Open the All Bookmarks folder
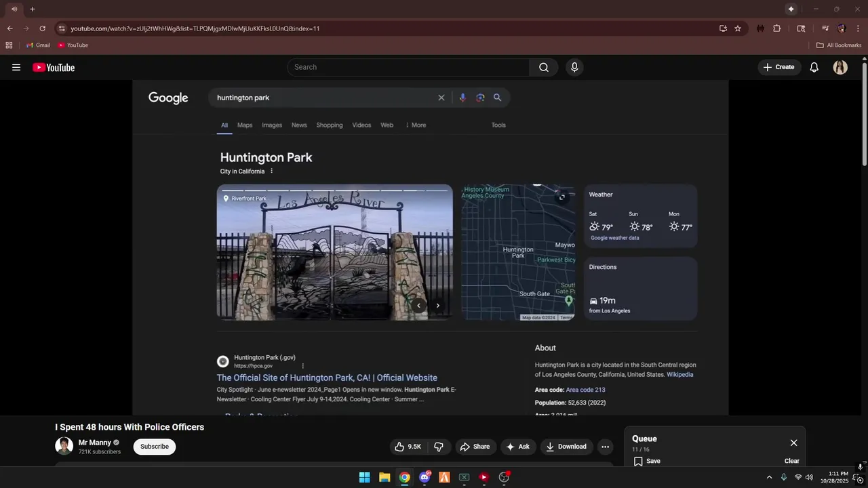Viewport: 868px width, 488px height. click(839, 45)
